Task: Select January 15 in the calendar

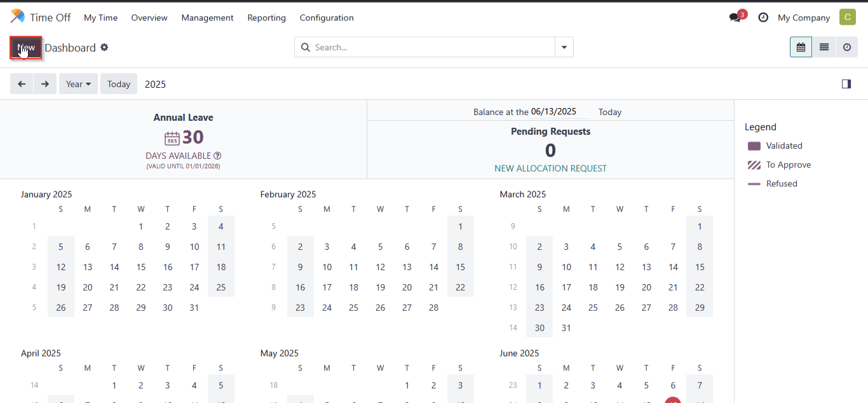Action: coord(141,267)
